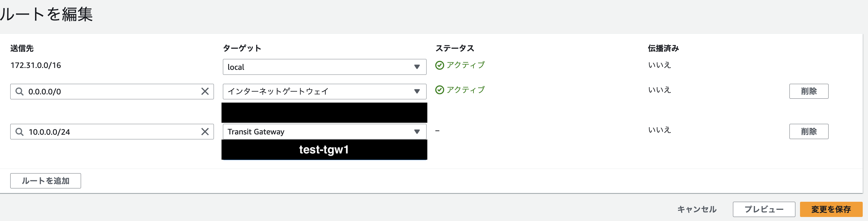The image size is (868, 221).
Task: Click the 削除 button for the 0.0.0.0/0 route
Action: (809, 91)
